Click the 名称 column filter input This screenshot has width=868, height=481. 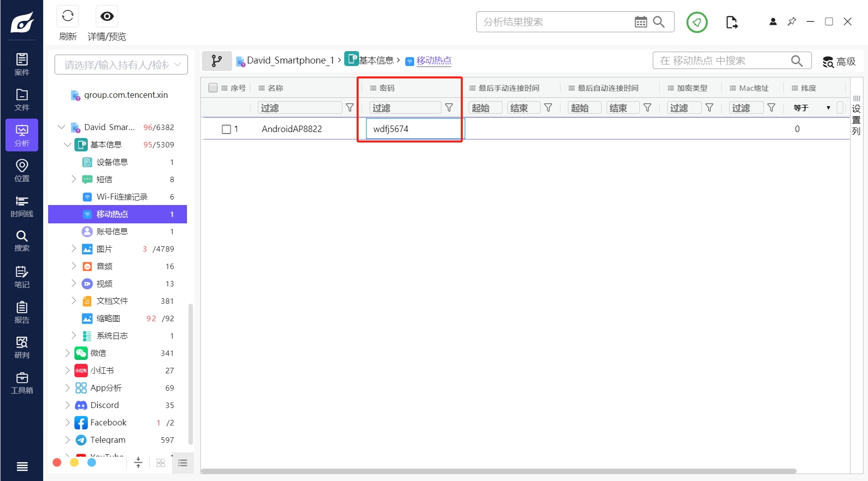[x=300, y=108]
